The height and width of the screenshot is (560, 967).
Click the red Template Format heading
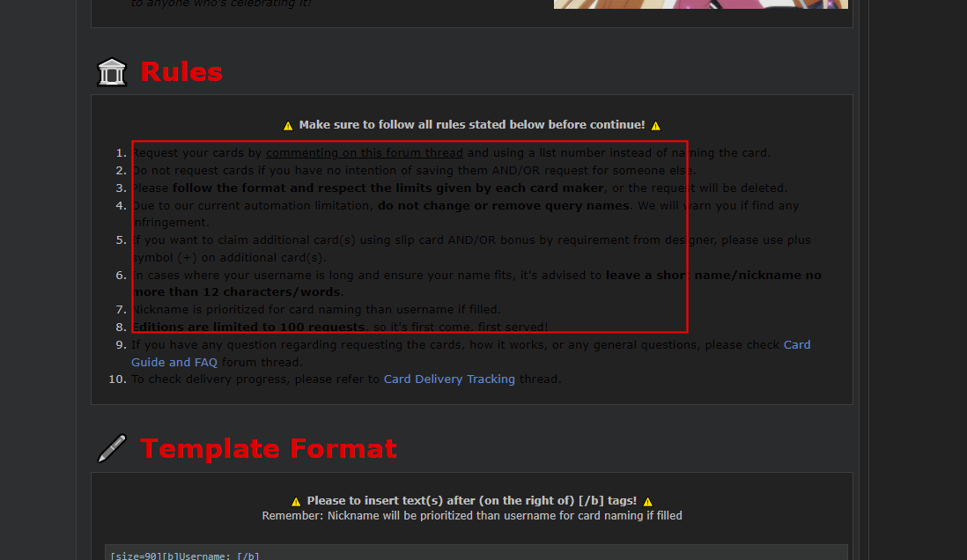coord(269,448)
